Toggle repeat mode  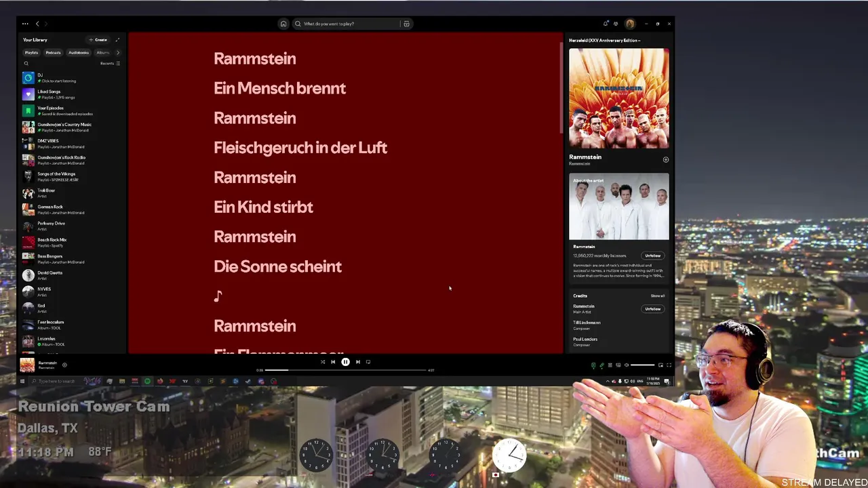pyautogui.click(x=368, y=362)
